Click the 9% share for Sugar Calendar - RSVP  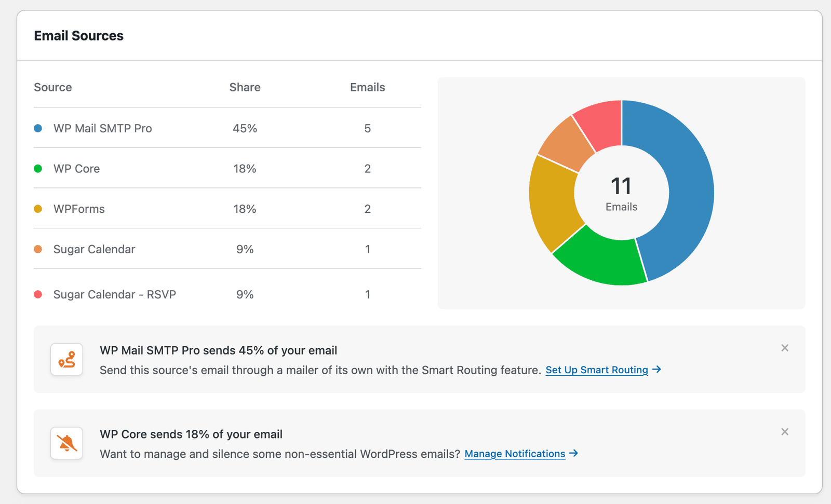(245, 294)
